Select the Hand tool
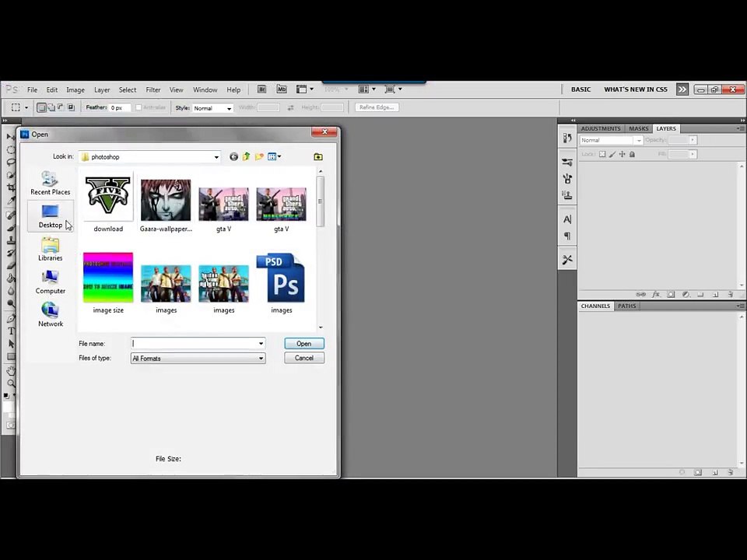The width and height of the screenshot is (747, 560). pyautogui.click(x=10, y=370)
